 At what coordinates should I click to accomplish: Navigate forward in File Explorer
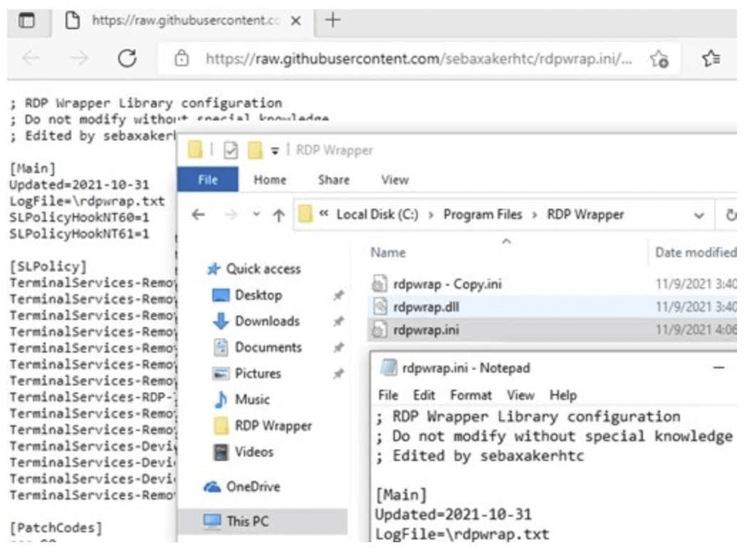(231, 214)
